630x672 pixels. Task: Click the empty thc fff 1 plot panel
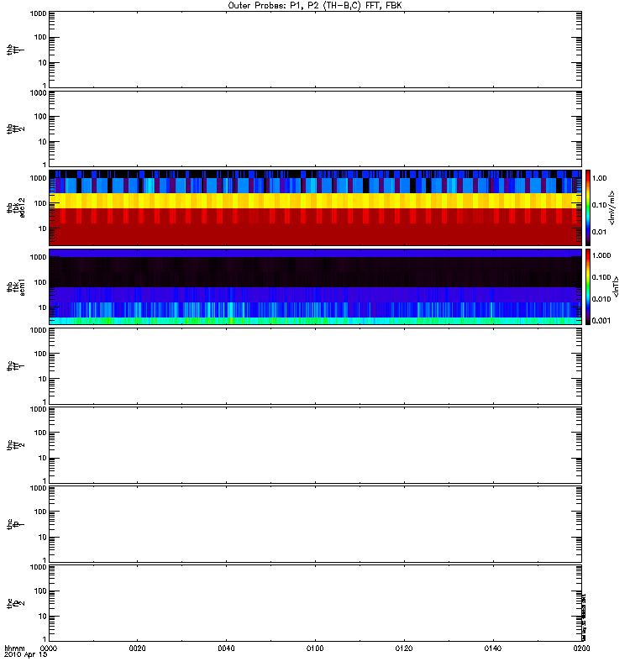(315, 365)
